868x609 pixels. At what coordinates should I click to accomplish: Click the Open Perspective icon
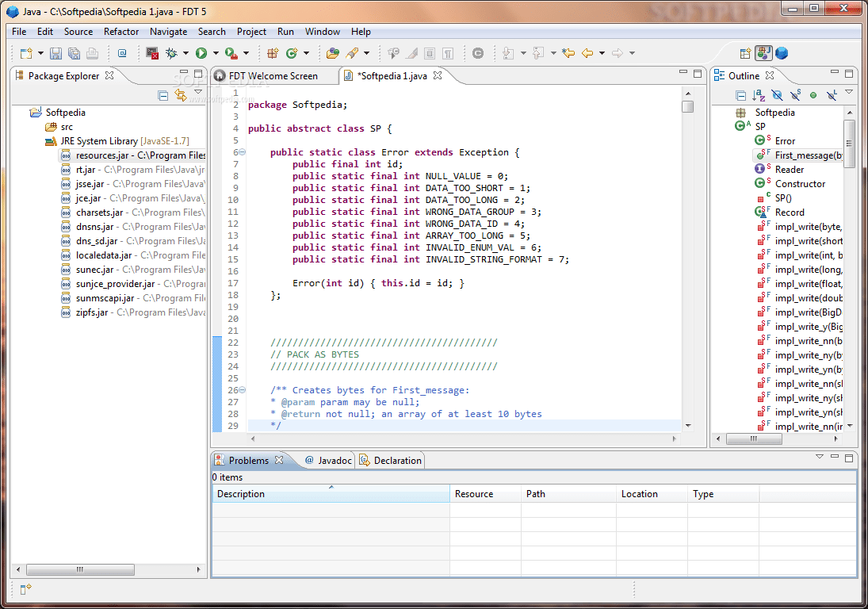[x=745, y=53]
